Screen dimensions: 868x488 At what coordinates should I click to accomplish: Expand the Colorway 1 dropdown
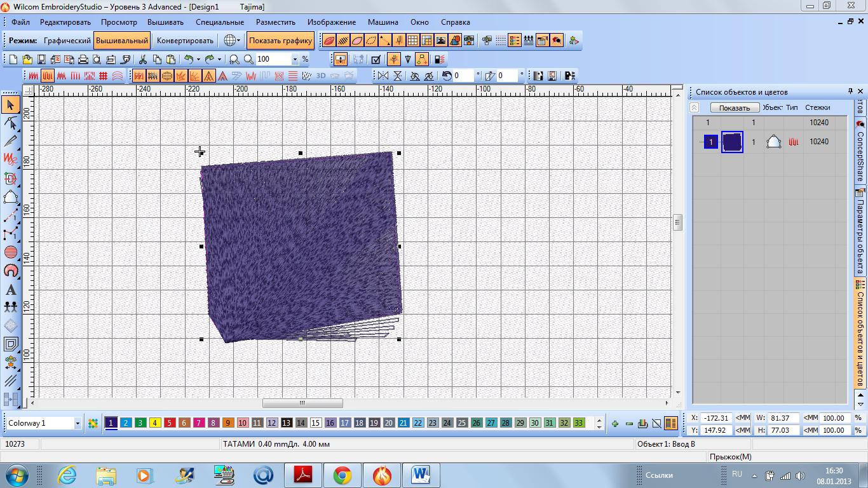[78, 423]
